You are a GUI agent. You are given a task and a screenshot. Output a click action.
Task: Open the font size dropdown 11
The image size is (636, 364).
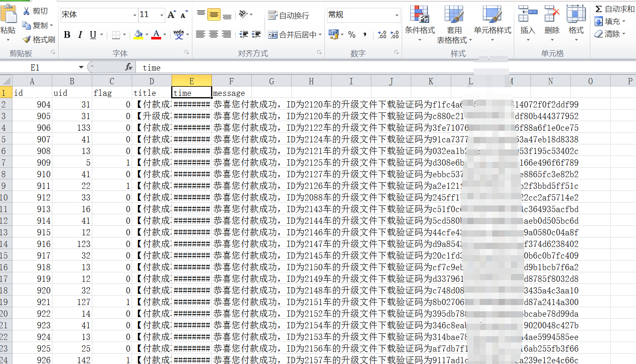(162, 15)
